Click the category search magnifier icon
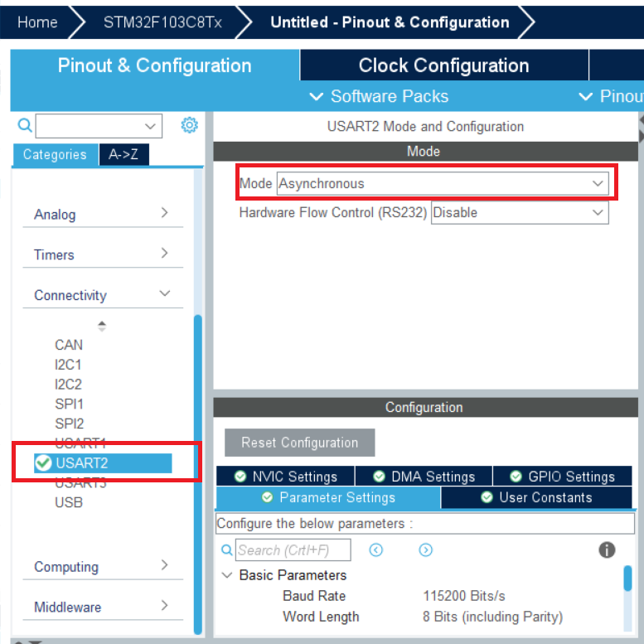644x644 pixels. pyautogui.click(x=25, y=125)
